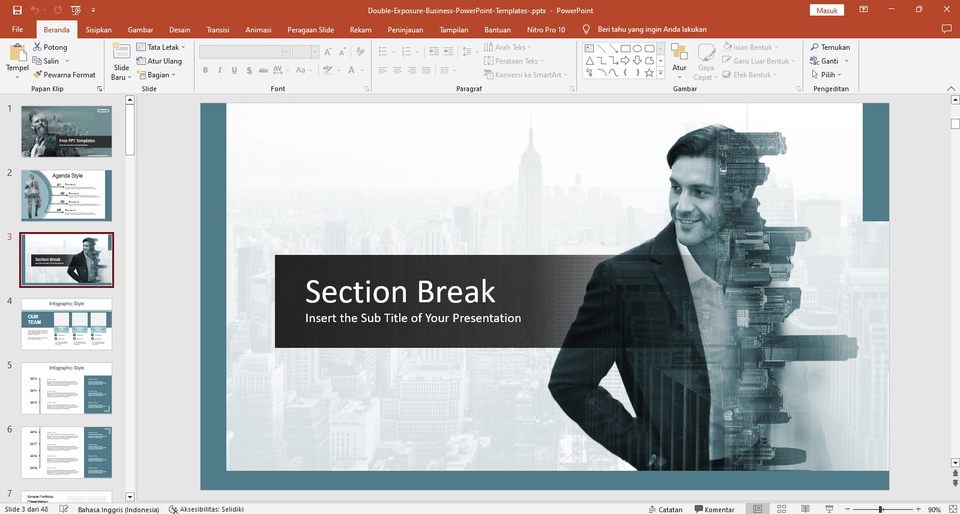960x514 pixels.
Task: Switch to Reading view icon
Action: tap(805, 509)
